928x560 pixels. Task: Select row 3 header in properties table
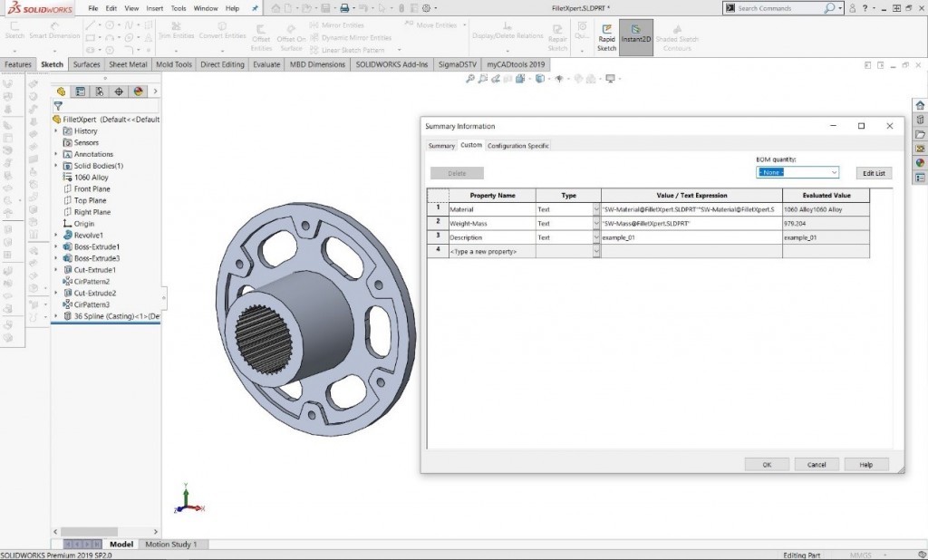click(438, 237)
